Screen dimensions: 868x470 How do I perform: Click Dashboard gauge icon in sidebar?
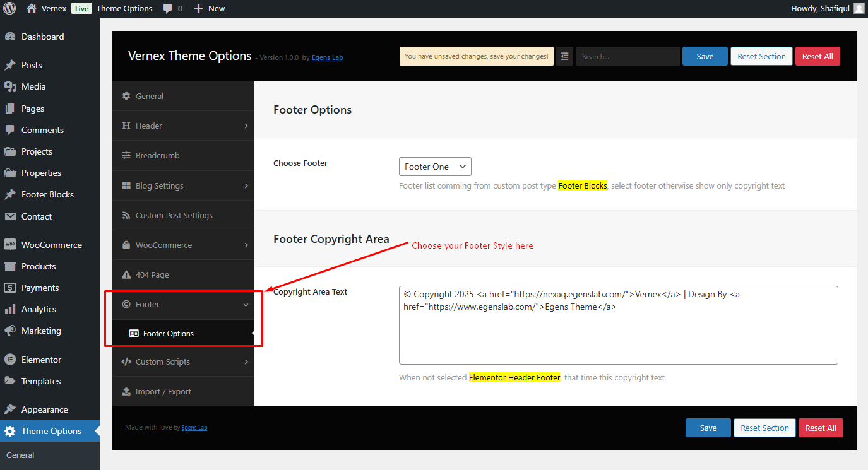(x=10, y=37)
